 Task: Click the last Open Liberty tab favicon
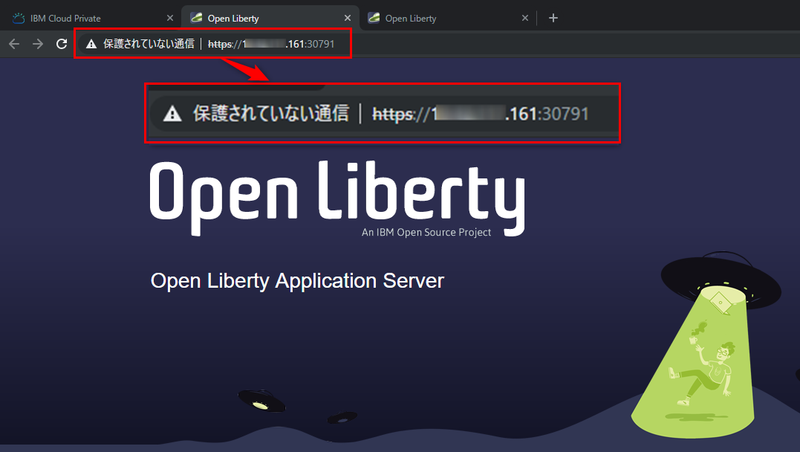[373, 18]
